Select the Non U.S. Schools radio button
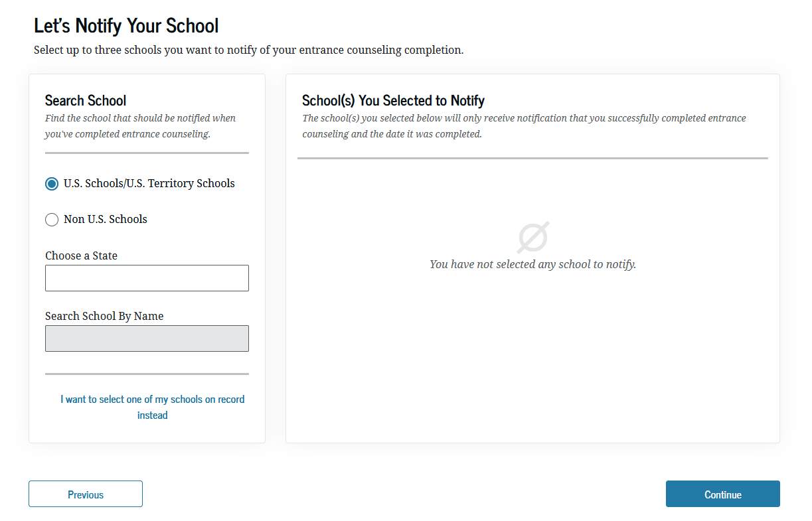Image resolution: width=812 pixels, height=521 pixels. 52,219
